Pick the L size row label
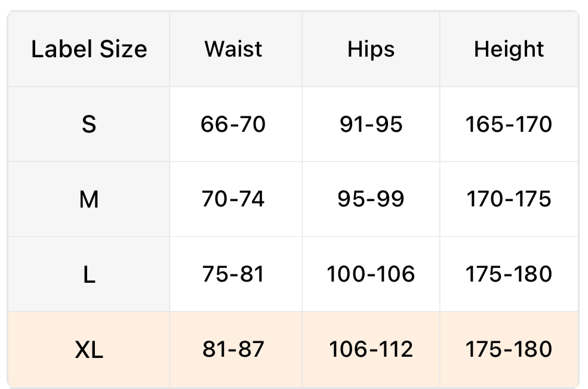This screenshot has width=588, height=389. 89,274
